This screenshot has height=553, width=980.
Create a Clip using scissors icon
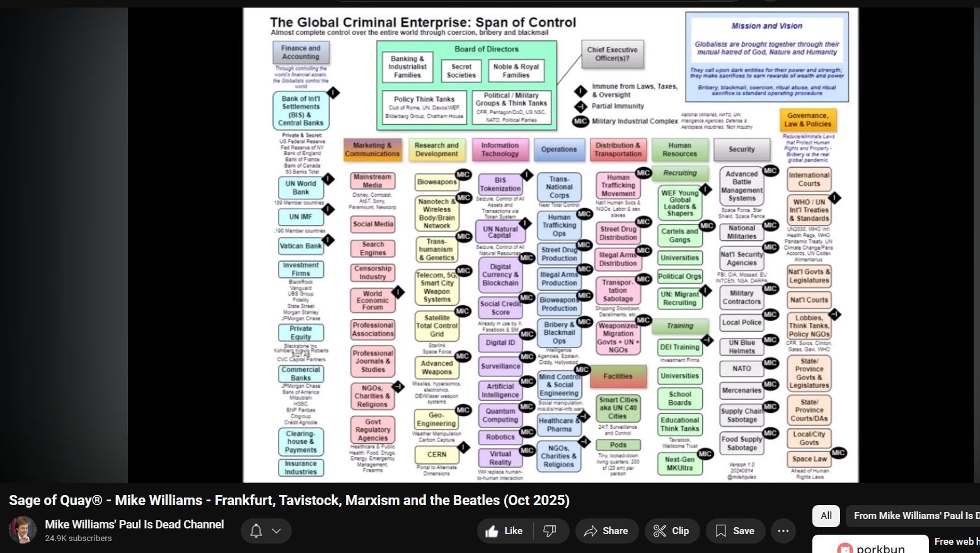coord(671,531)
